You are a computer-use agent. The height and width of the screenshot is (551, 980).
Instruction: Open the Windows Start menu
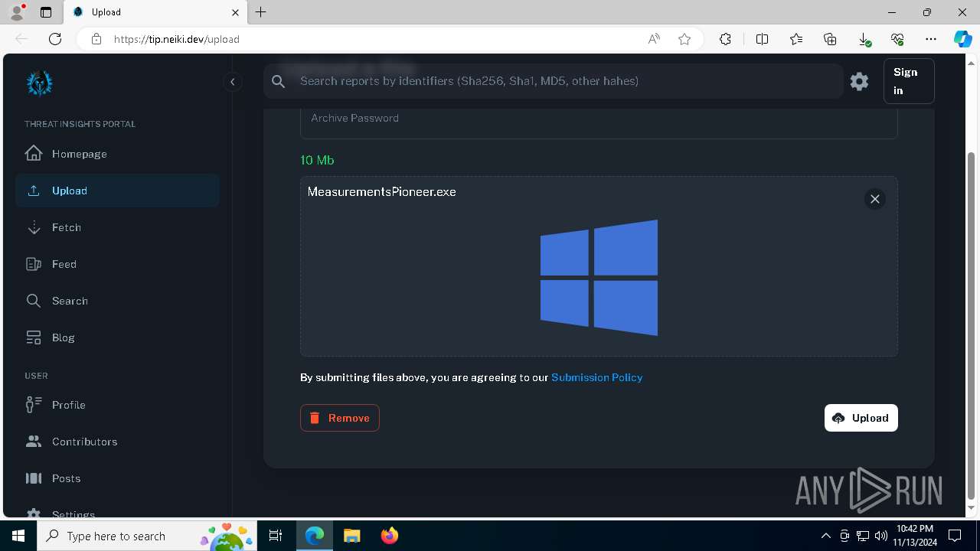point(18,536)
